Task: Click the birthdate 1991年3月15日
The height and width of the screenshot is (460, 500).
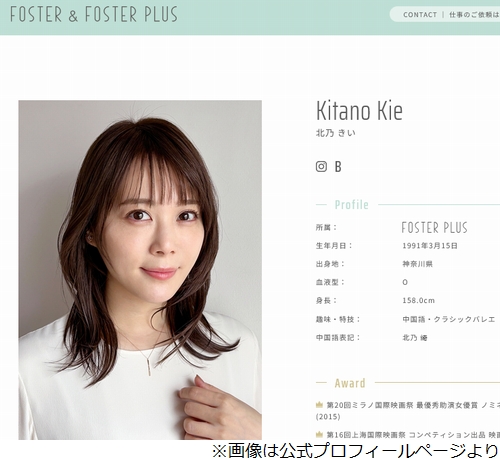Action: click(x=430, y=246)
